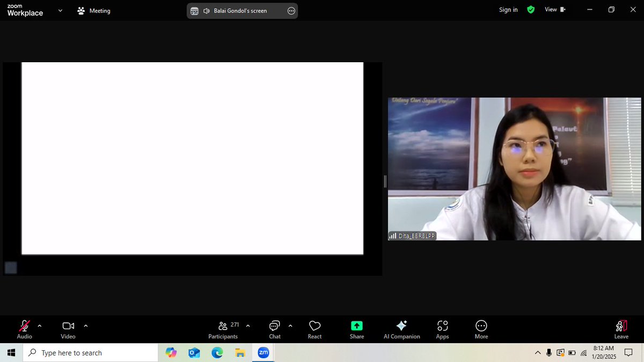Click the Zoom Workplace logo
644x362 pixels.
click(x=25, y=10)
